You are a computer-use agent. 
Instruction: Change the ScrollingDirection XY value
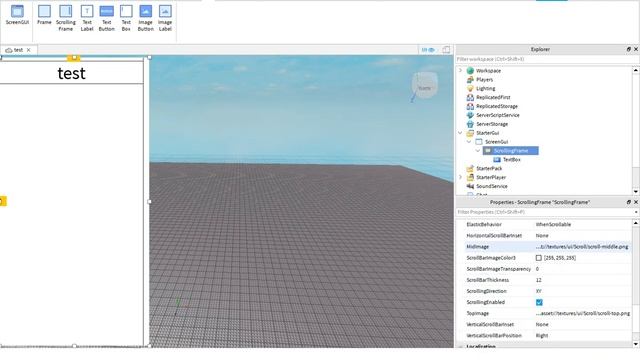pyautogui.click(x=583, y=291)
